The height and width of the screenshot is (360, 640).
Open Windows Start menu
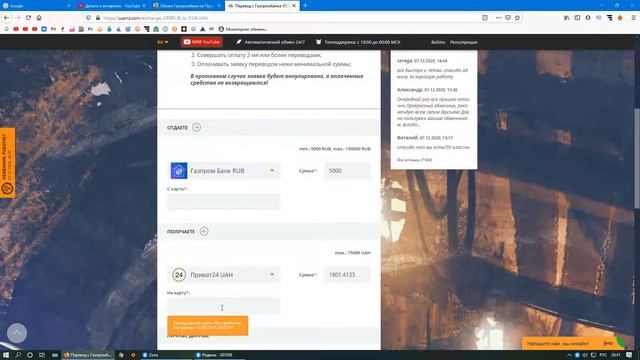[6, 355]
